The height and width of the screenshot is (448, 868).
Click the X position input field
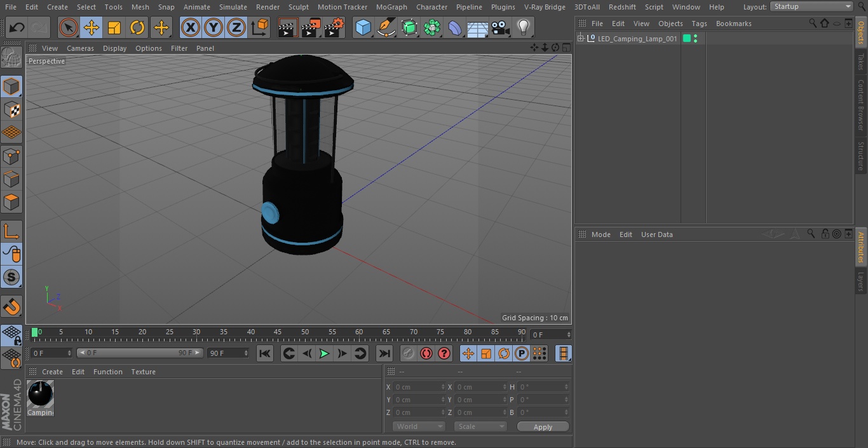click(419, 387)
